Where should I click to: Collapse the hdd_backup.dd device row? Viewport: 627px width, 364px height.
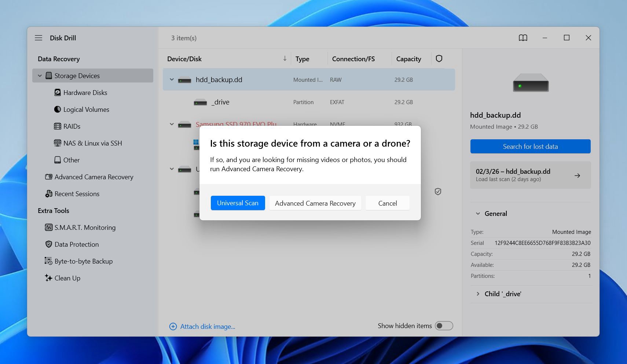coord(172,80)
